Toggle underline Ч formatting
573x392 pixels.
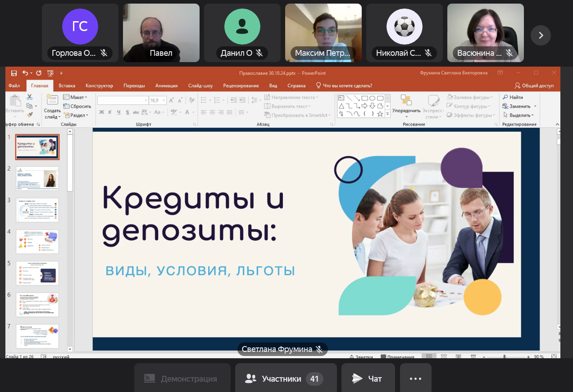click(119, 113)
